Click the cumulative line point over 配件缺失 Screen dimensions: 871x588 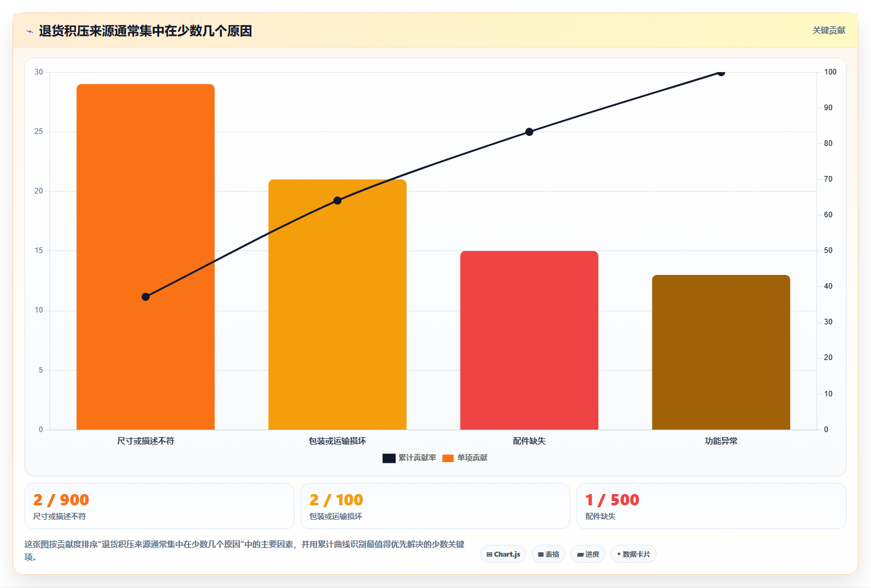529,132
